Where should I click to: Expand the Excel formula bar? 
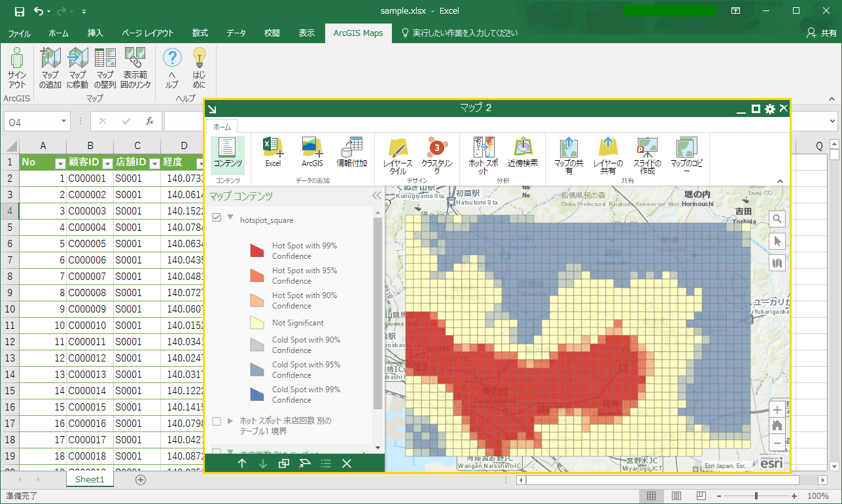[832, 121]
